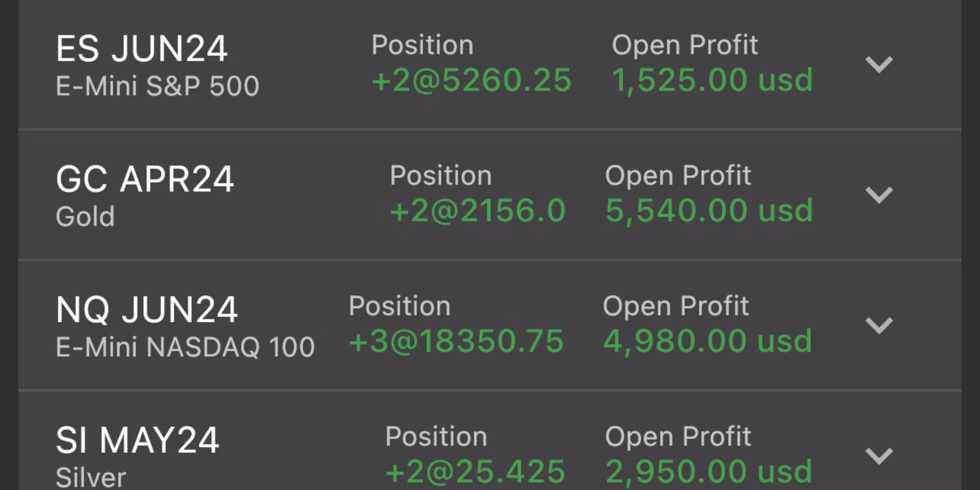The height and width of the screenshot is (490, 980).
Task: Tap the Silver contract description
Action: (x=91, y=477)
